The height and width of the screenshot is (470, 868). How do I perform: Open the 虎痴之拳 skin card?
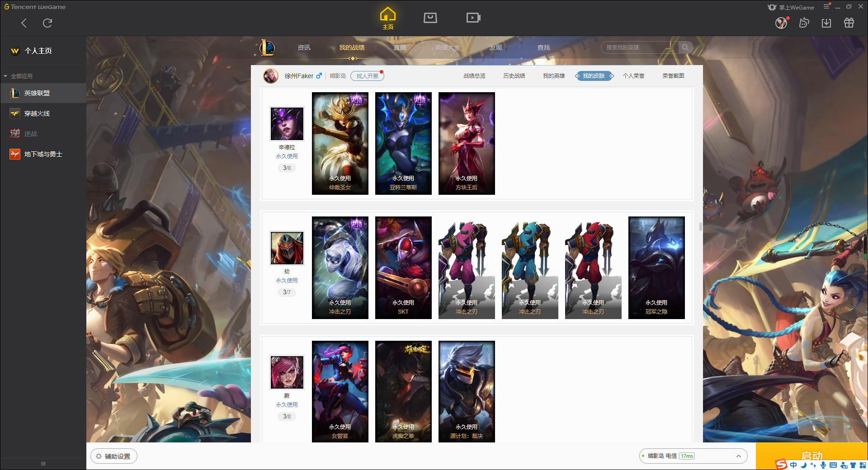[403, 391]
